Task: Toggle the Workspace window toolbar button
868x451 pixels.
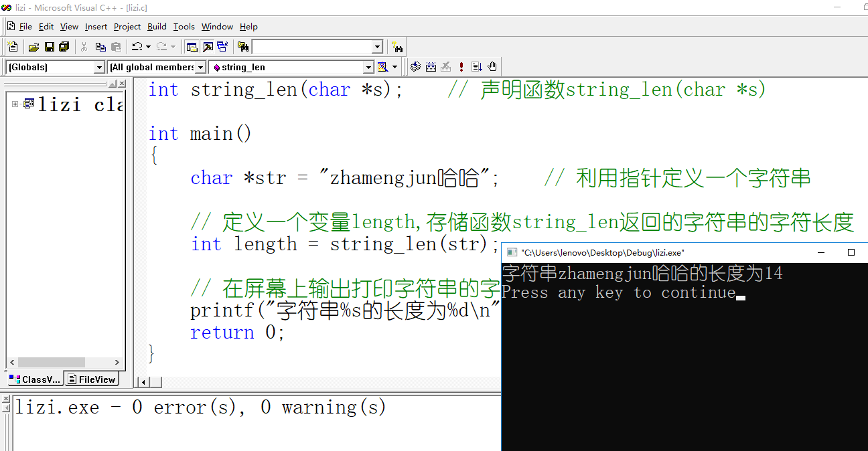Action: point(192,47)
